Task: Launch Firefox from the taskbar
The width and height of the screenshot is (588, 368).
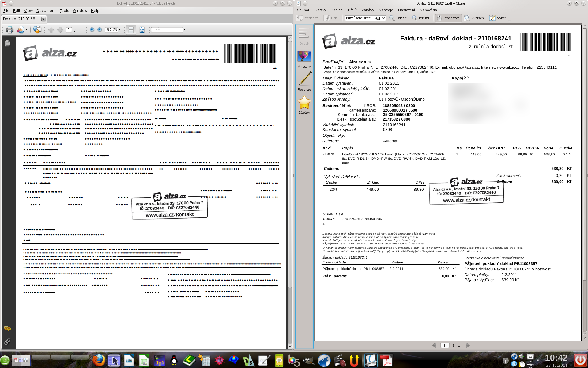Action: coord(99,360)
